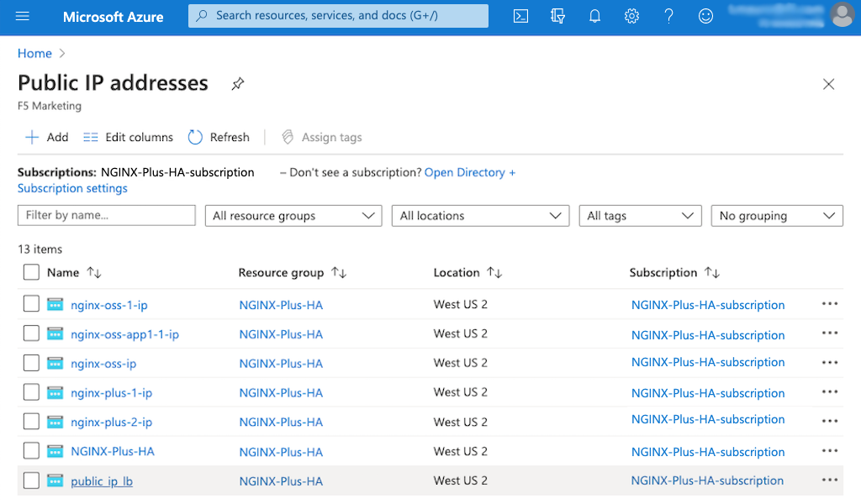
Task: Open the notifications bell
Action: 594,16
